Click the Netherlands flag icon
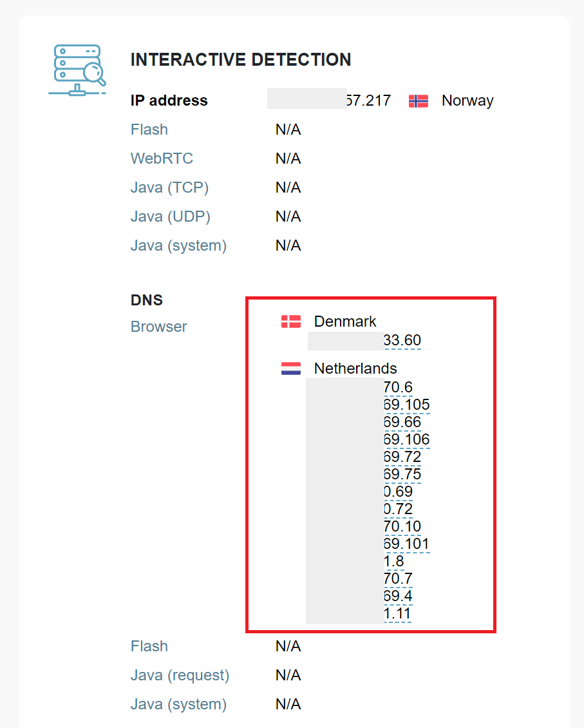This screenshot has width=584, height=728. tap(291, 368)
